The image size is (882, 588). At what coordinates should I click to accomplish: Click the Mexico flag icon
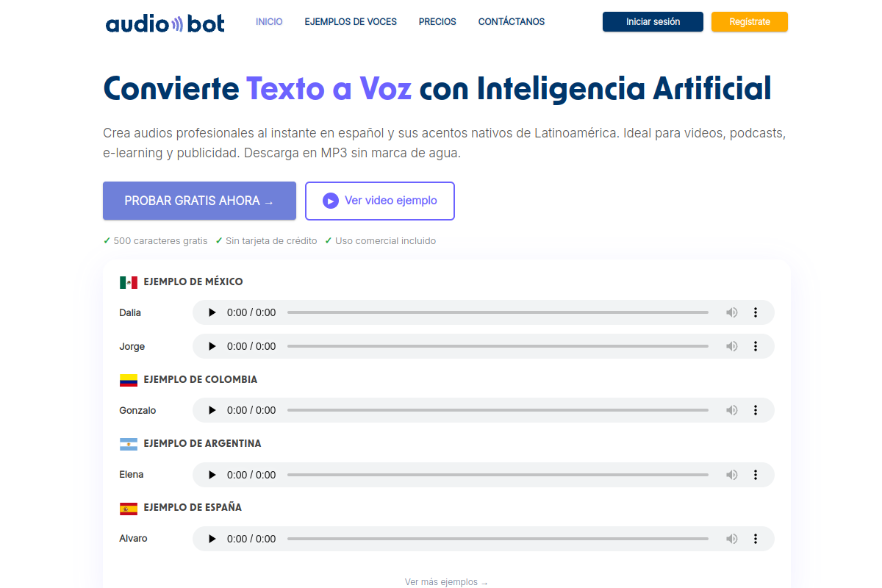pos(129,282)
